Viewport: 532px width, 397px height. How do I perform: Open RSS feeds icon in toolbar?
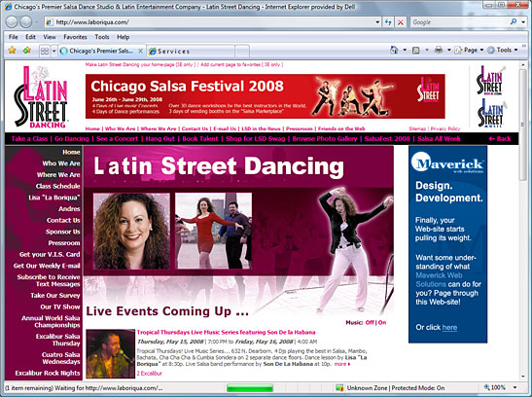[416, 51]
